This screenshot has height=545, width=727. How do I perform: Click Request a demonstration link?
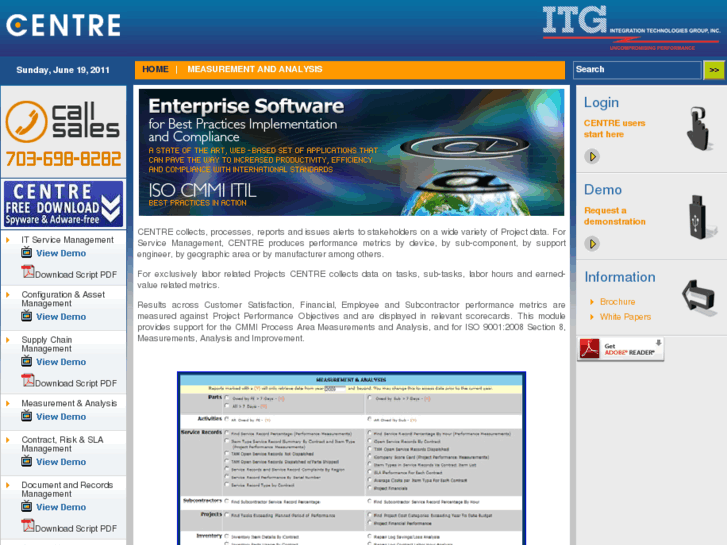click(614, 216)
